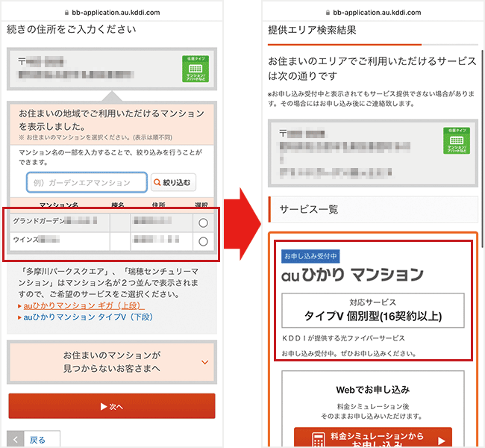The width and height of the screenshot is (485, 448).
Task: Click the グランドガーデン mansion name cell
Action: pyautogui.click(x=60, y=223)
